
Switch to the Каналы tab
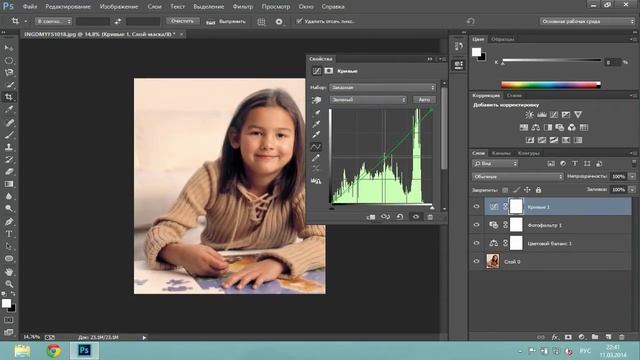pyautogui.click(x=501, y=153)
